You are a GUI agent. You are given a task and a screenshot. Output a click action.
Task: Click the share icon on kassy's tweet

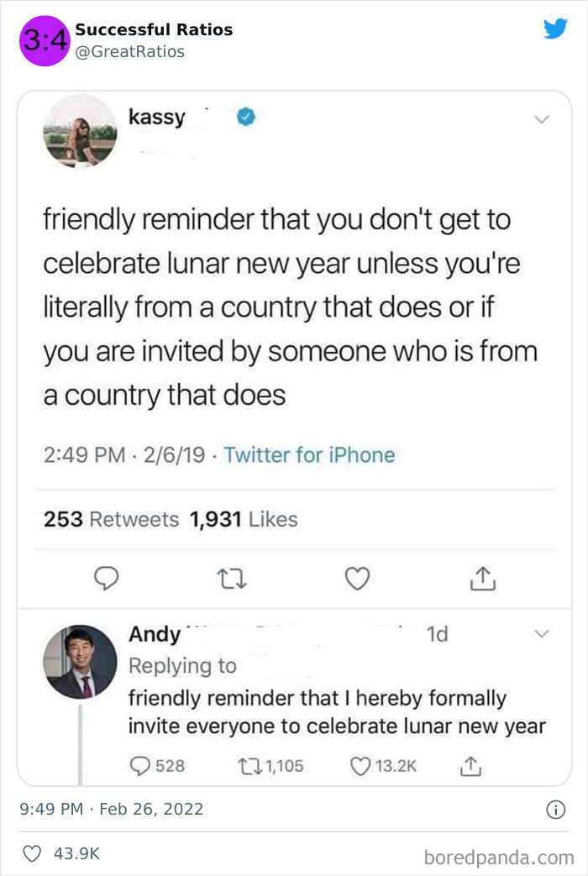(481, 579)
